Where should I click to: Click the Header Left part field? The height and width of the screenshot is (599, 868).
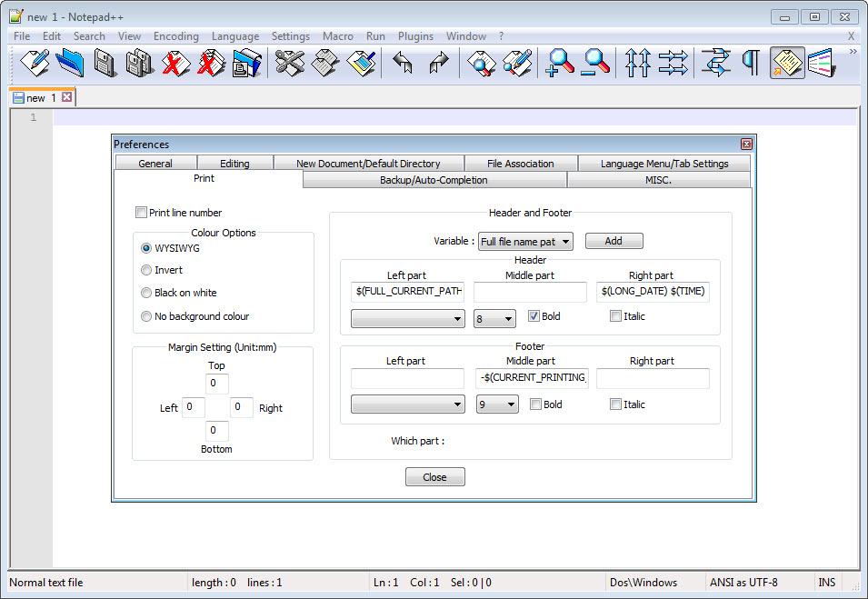click(x=407, y=291)
